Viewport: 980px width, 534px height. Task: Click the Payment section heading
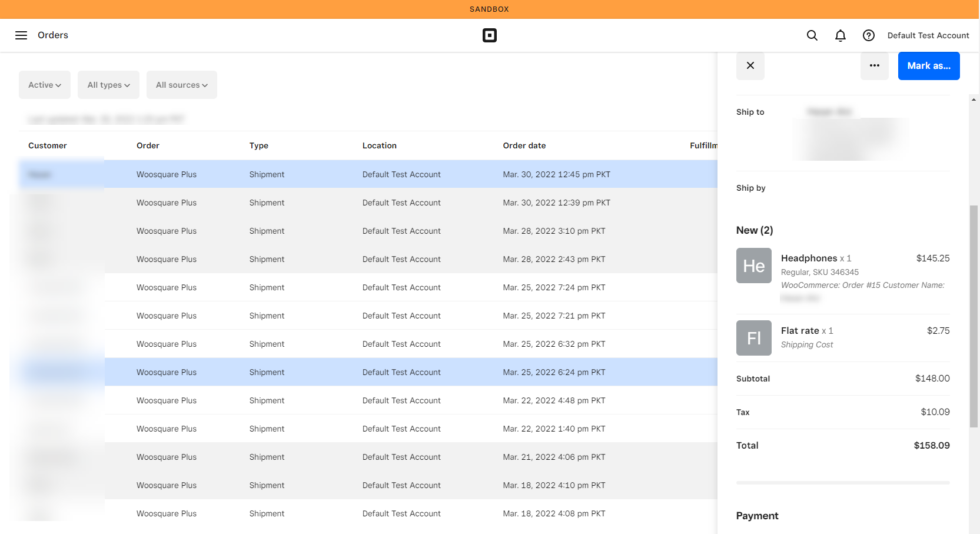757,516
